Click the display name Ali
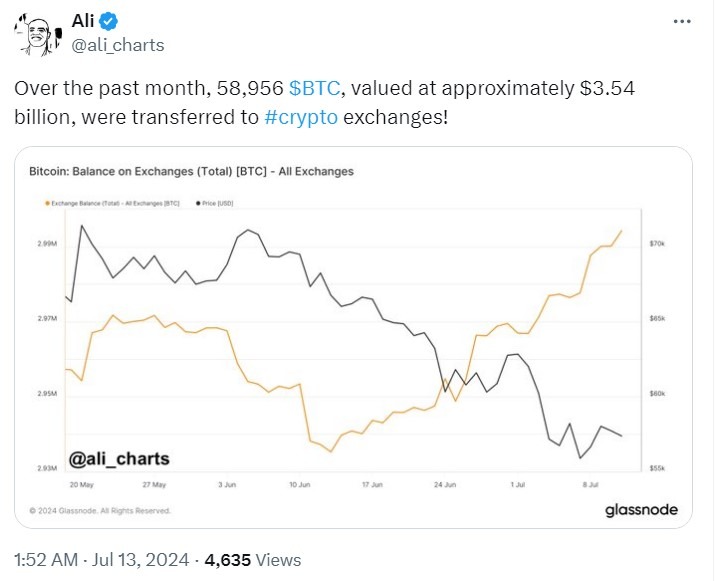The width and height of the screenshot is (715, 581). [88, 22]
